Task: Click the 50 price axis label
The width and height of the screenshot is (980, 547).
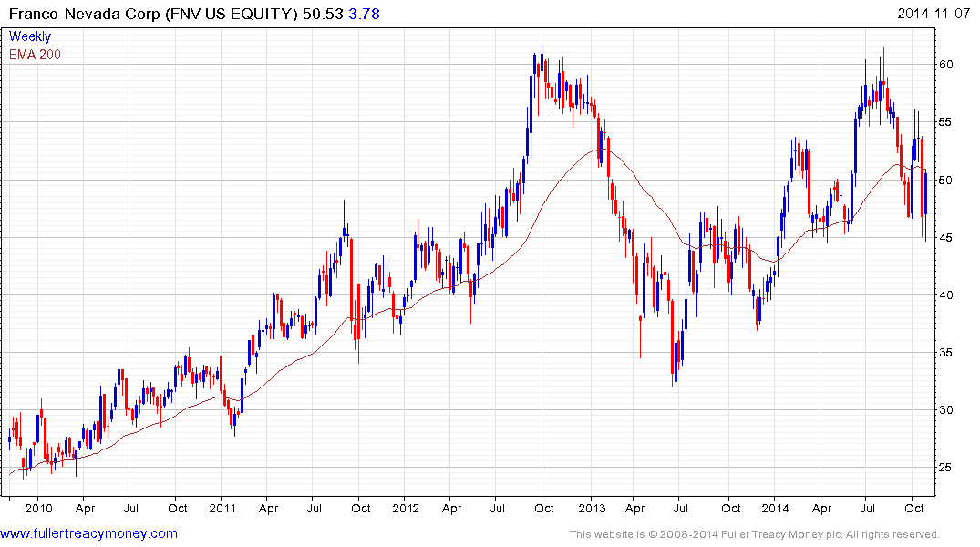Action: pyautogui.click(x=945, y=180)
